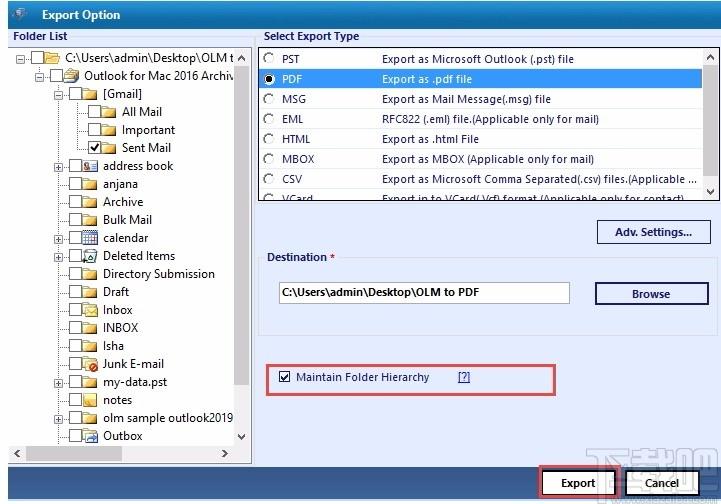
Task: Click folder list horizontal scroll left arrow
Action: 17,453
